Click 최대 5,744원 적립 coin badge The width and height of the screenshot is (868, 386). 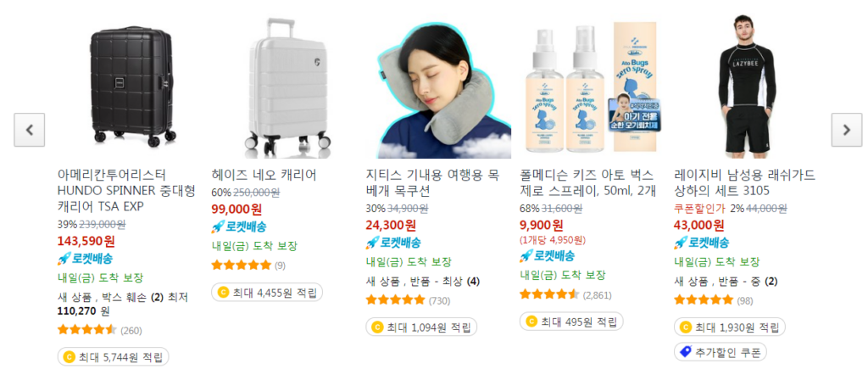point(113,356)
